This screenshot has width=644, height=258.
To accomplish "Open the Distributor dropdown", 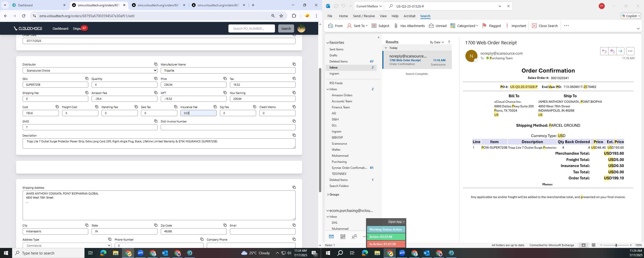I will click(x=90, y=71).
